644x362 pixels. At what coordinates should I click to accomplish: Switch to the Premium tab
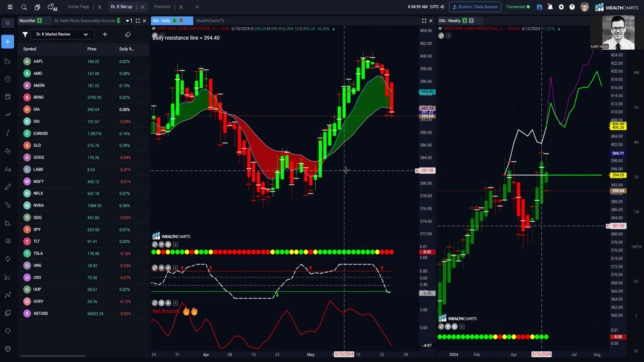pos(162,7)
